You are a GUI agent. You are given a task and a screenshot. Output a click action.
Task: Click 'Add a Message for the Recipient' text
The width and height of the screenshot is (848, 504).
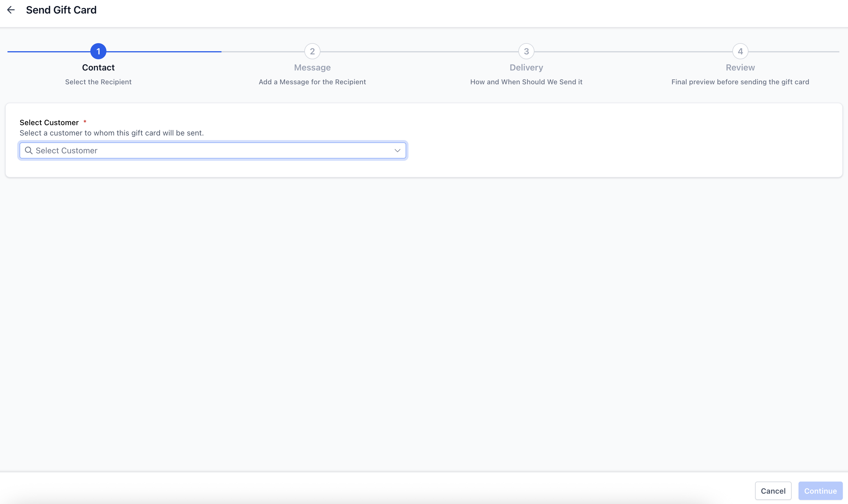tap(312, 82)
